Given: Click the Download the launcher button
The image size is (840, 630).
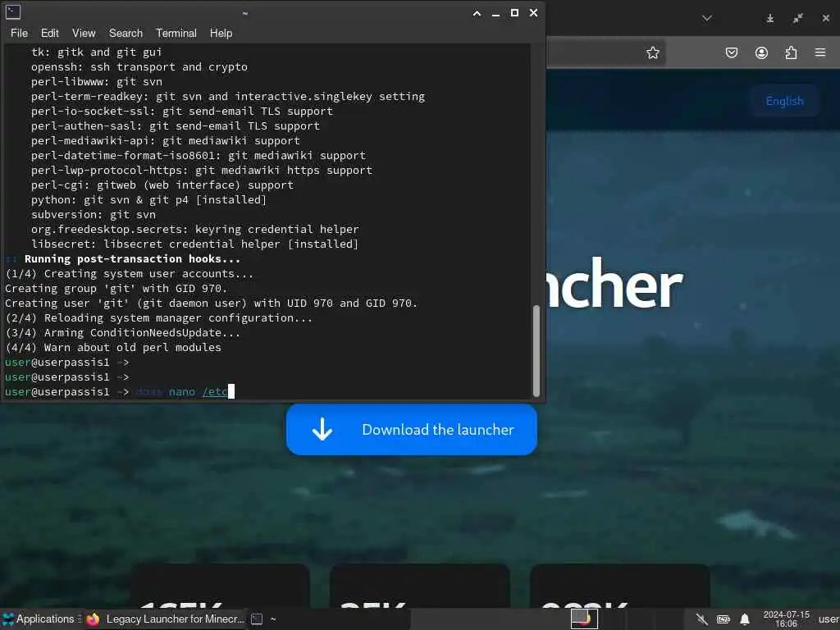Looking at the screenshot, I should pos(412,430).
